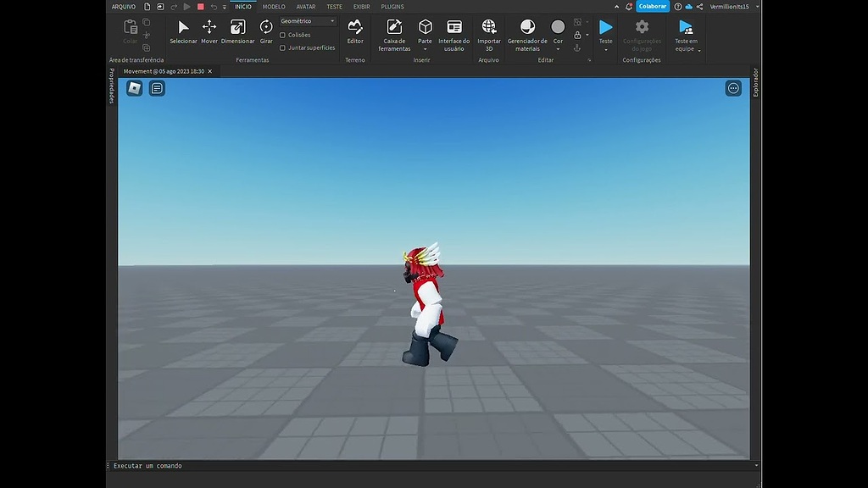Image resolution: width=868 pixels, height=488 pixels.
Task: Click the Colaborar button
Action: 652,6
